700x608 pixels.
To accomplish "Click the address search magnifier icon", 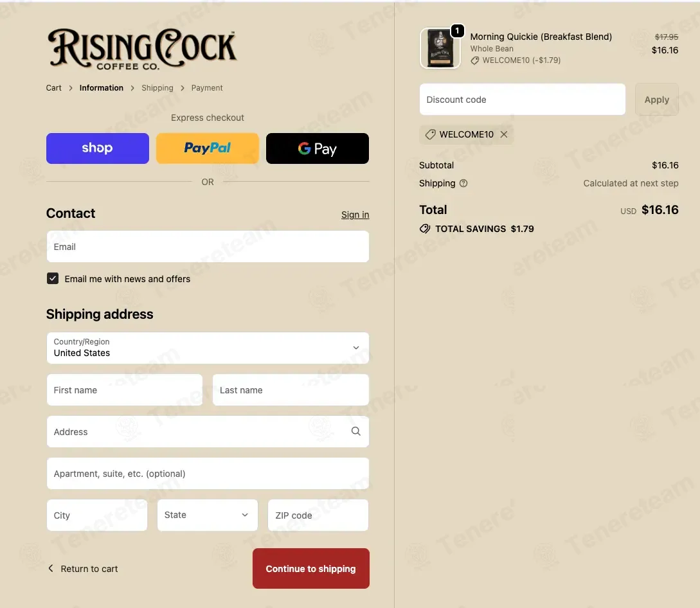I will click(356, 431).
